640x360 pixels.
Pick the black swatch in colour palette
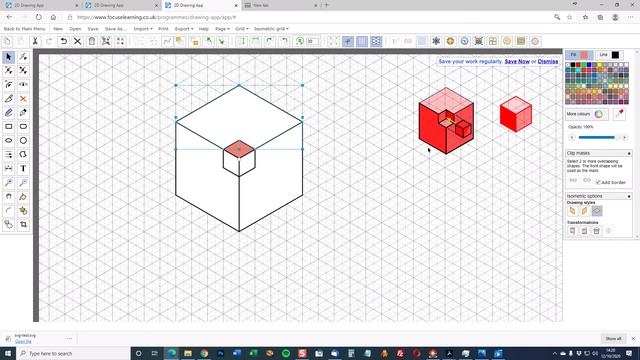click(x=573, y=65)
